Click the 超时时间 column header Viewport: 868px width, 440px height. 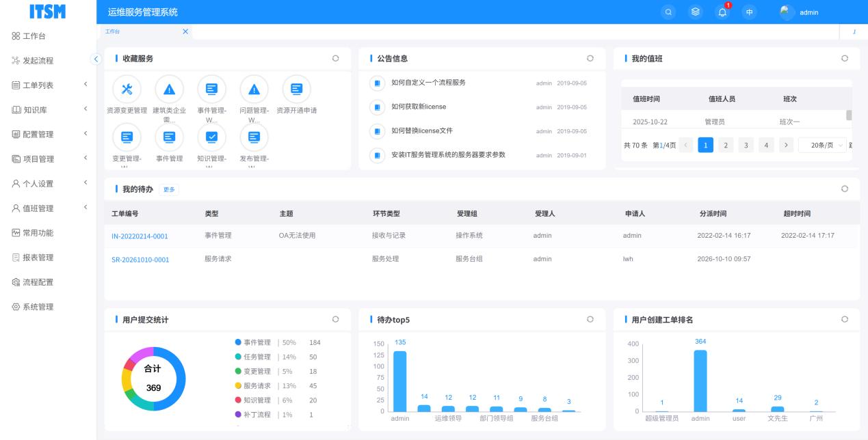click(x=797, y=214)
